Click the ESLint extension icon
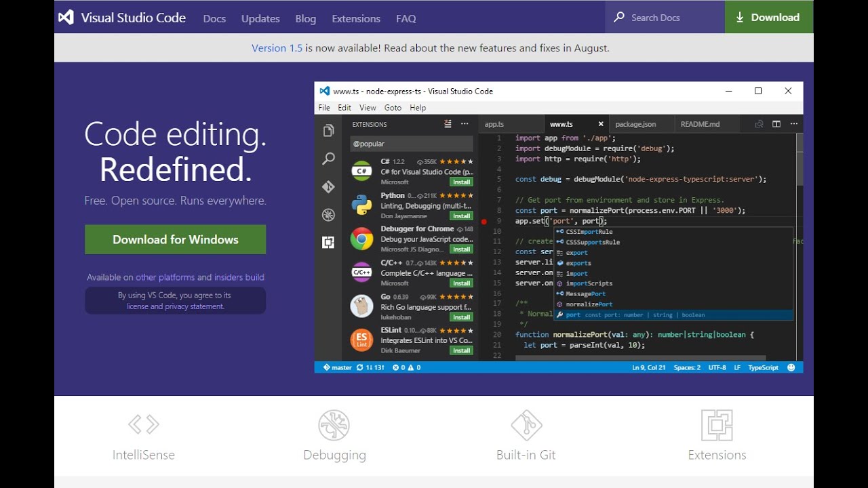The width and height of the screenshot is (868, 488). [361, 340]
